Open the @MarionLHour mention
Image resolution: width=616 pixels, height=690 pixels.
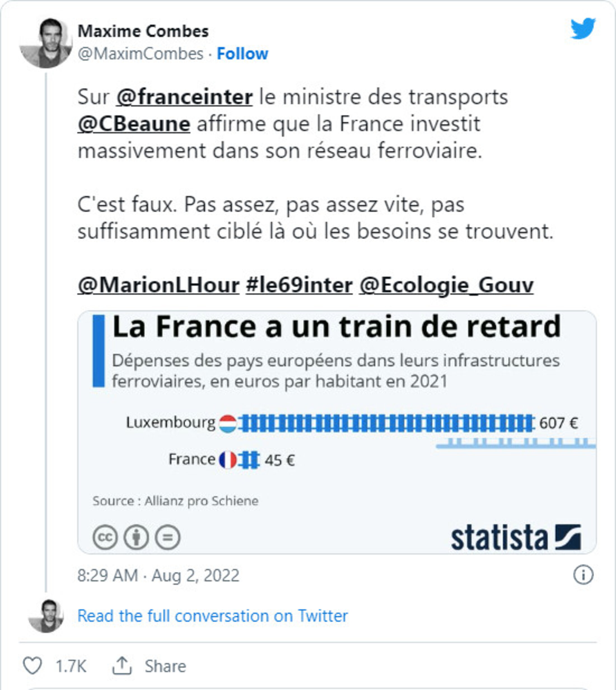[158, 285]
